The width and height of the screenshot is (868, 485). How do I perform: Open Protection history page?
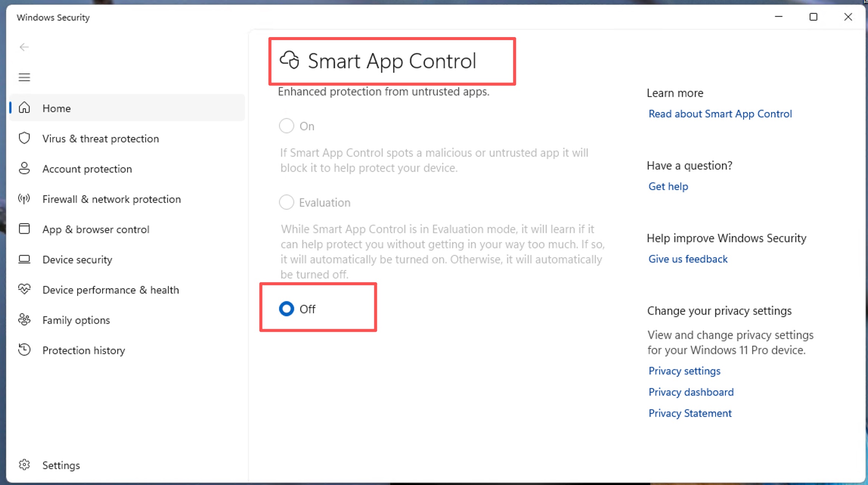pos(127,350)
